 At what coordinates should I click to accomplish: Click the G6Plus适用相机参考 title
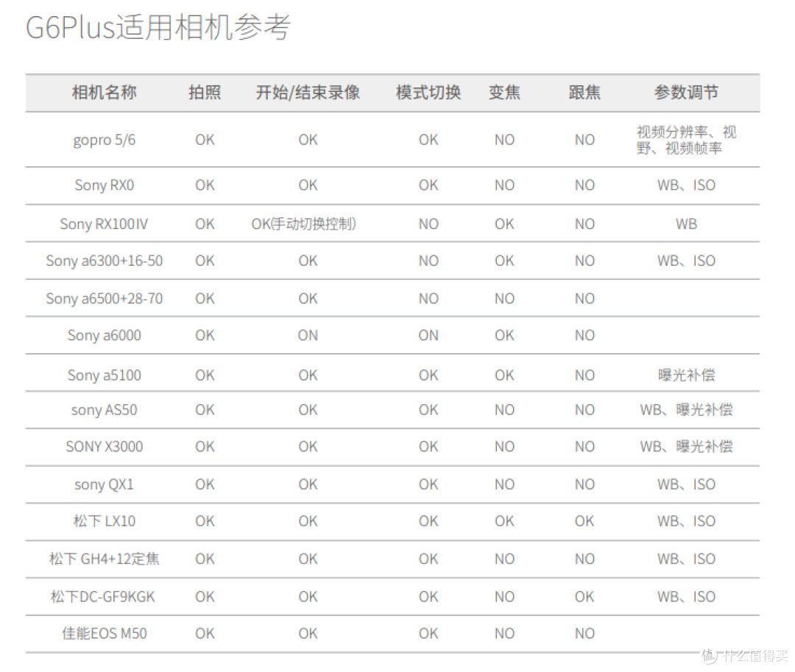click(x=158, y=26)
